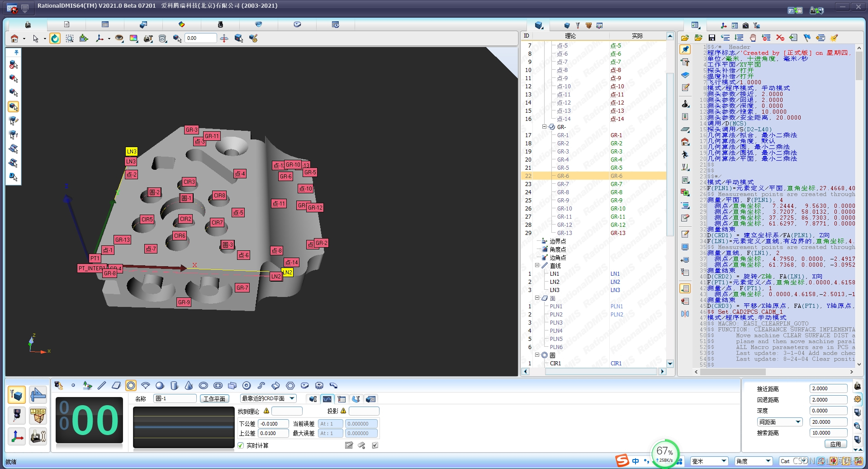This screenshot has width=868, height=469.
Task: Select the sphere feature measurement icon
Action: click(160, 386)
